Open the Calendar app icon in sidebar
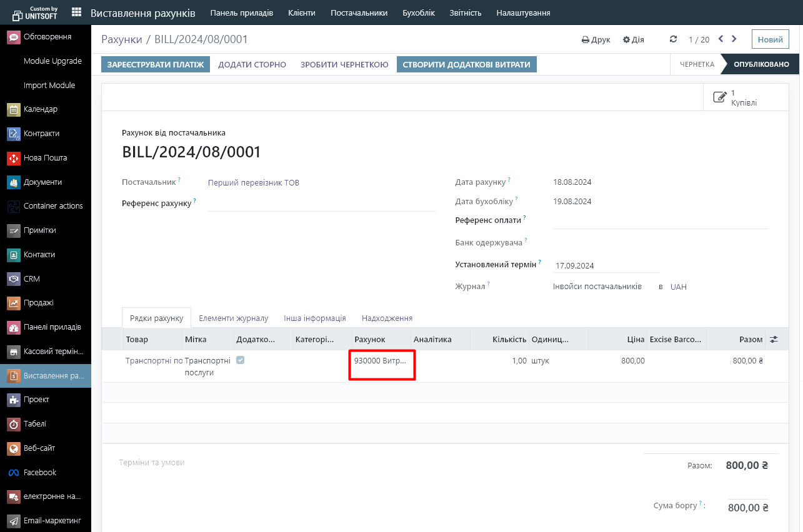This screenshot has width=803, height=532. pyautogui.click(x=14, y=109)
